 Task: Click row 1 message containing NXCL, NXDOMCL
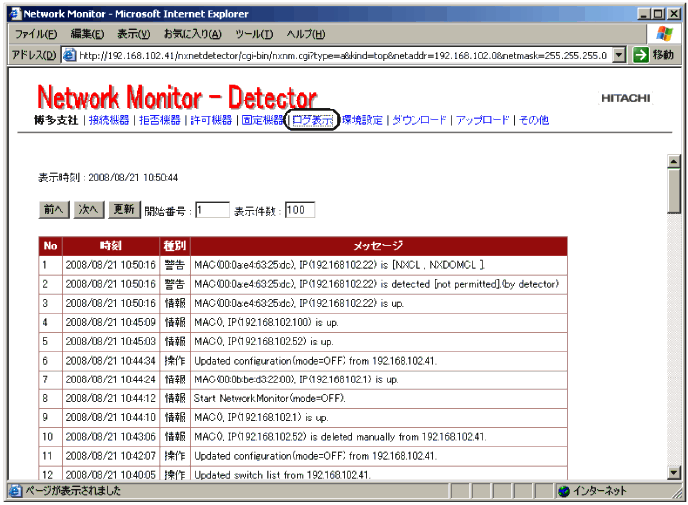tap(339, 265)
